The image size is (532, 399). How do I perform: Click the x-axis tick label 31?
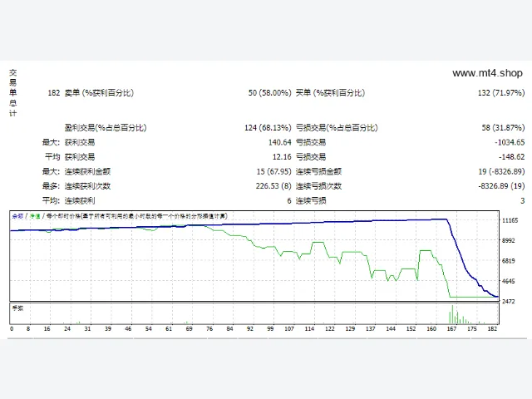click(x=87, y=328)
